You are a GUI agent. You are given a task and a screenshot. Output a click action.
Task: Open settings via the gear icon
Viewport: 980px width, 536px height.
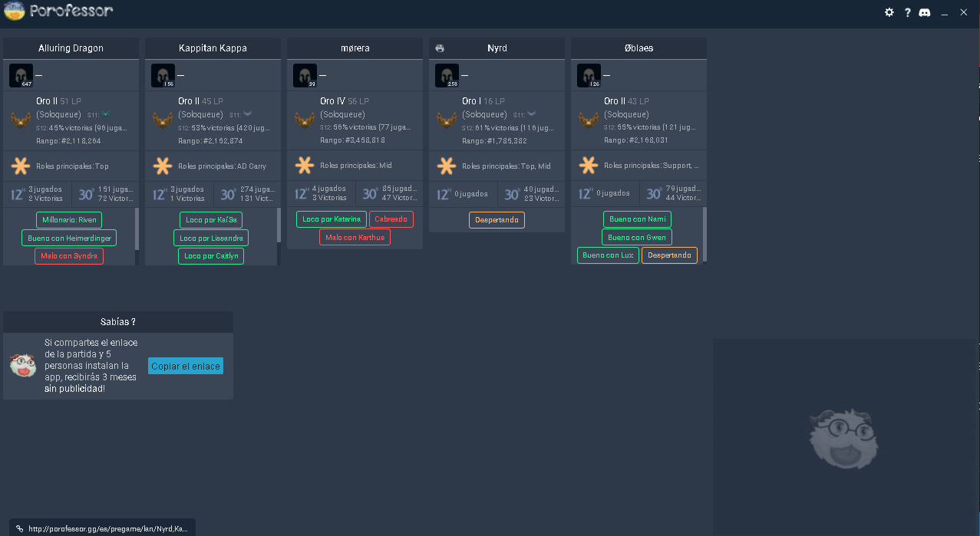coord(889,12)
